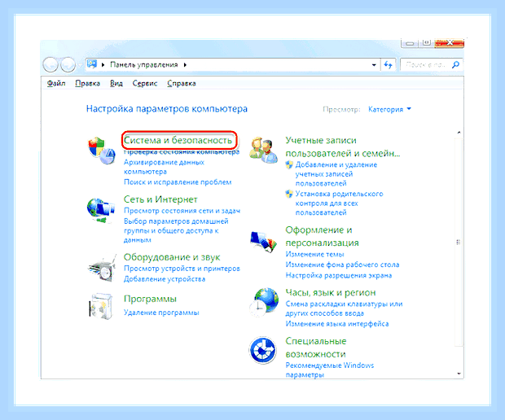Open the Вид menu
The width and height of the screenshot is (505, 420).
click(116, 83)
